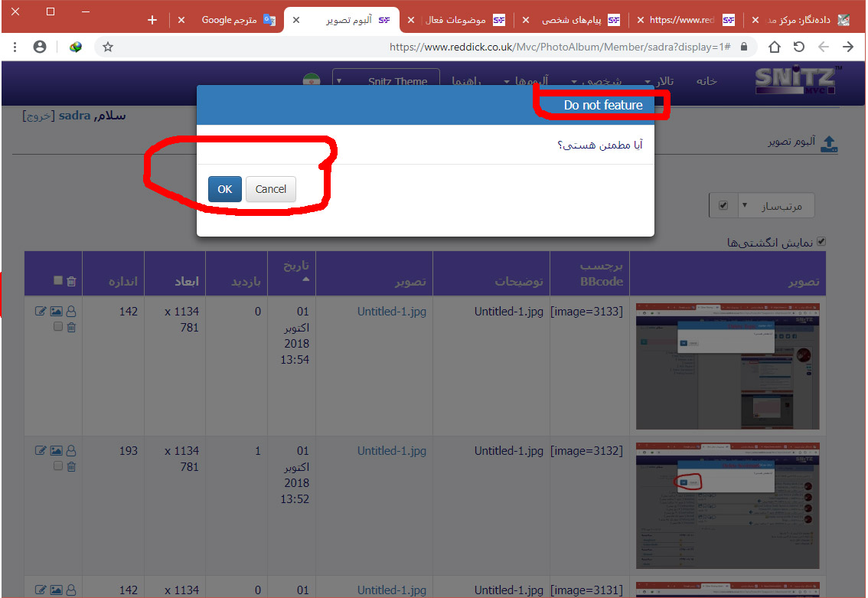Open the Chrome profile avatar icon
Screen dimensions: 868x598
(40, 47)
